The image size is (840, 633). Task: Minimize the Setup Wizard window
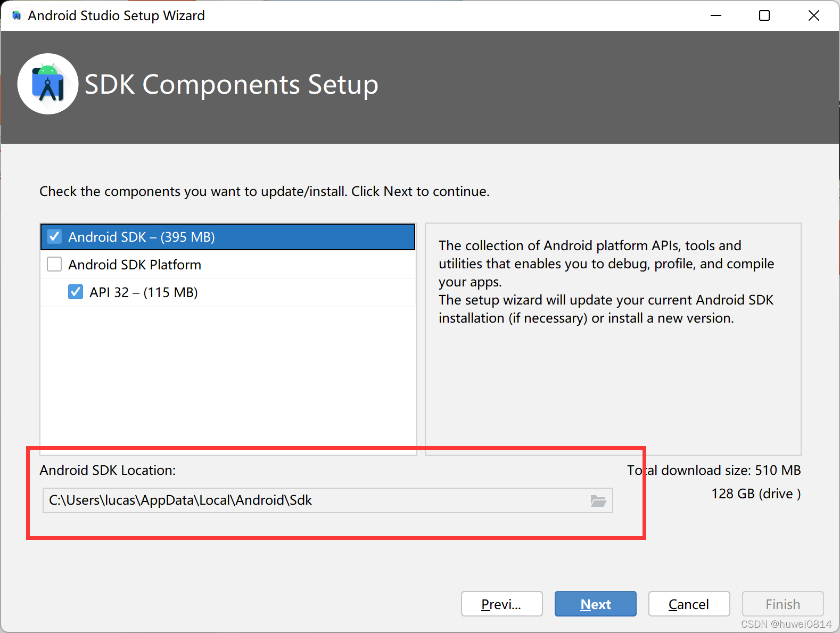coord(716,15)
